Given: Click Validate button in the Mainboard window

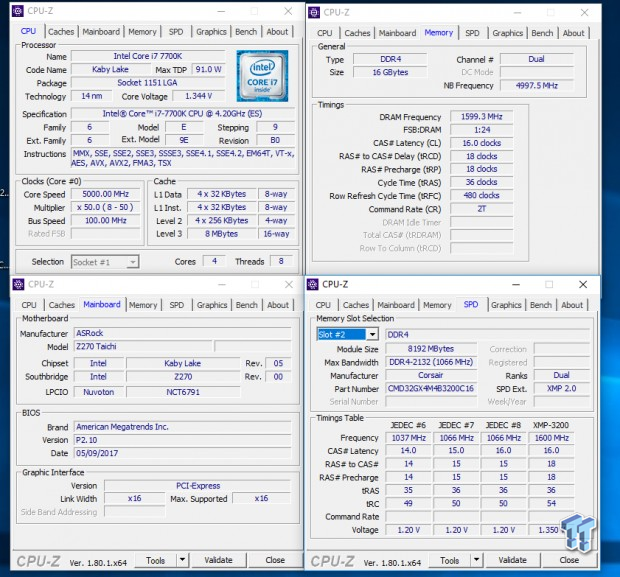Looking at the screenshot, I should [218, 560].
